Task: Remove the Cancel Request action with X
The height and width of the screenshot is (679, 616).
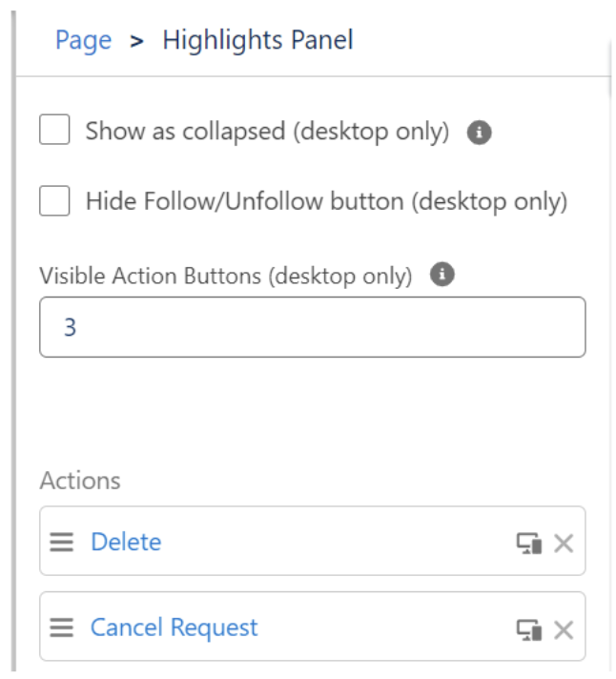Action: [564, 629]
